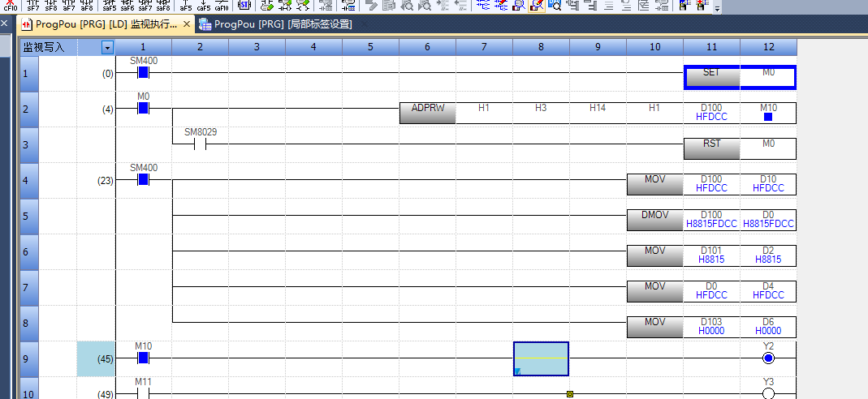Image resolution: width=868 pixels, height=399 pixels.
Task: Click the inline ST box toolbar icon
Action: point(244,6)
